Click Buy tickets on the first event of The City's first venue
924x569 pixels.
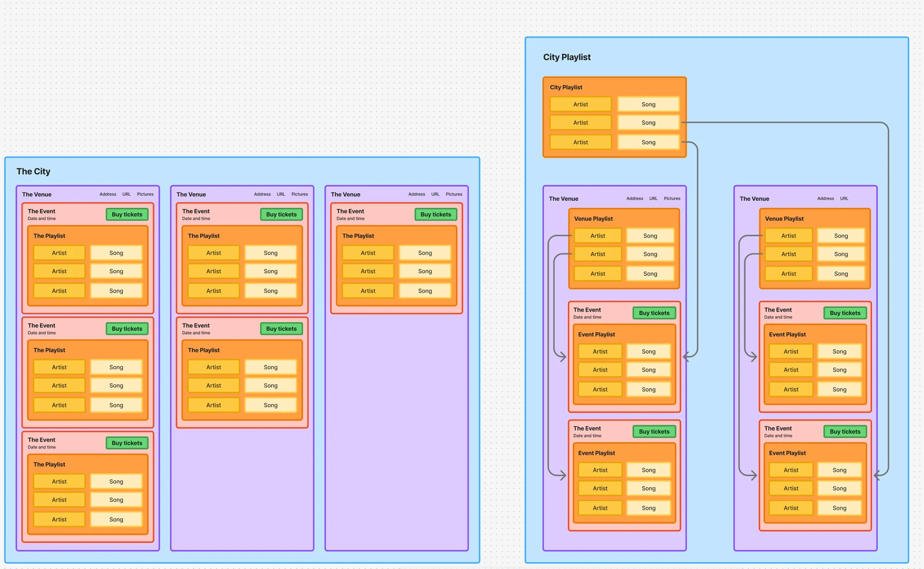(x=127, y=215)
